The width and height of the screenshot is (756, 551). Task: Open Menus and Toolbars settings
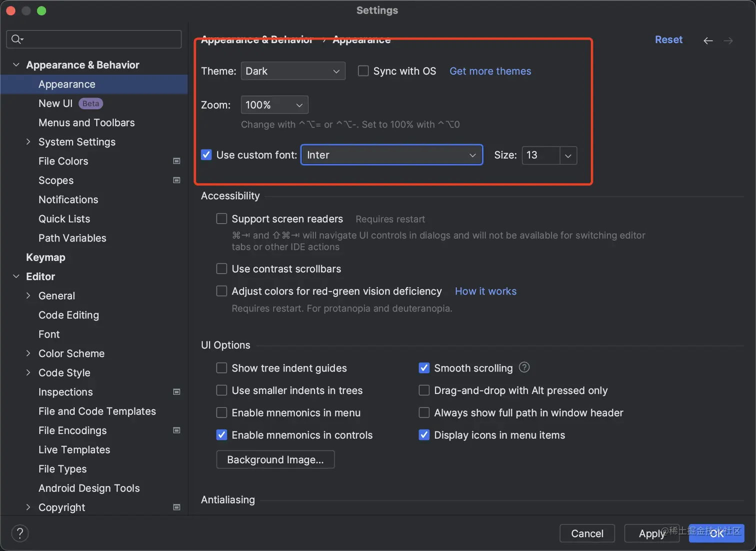click(x=86, y=122)
